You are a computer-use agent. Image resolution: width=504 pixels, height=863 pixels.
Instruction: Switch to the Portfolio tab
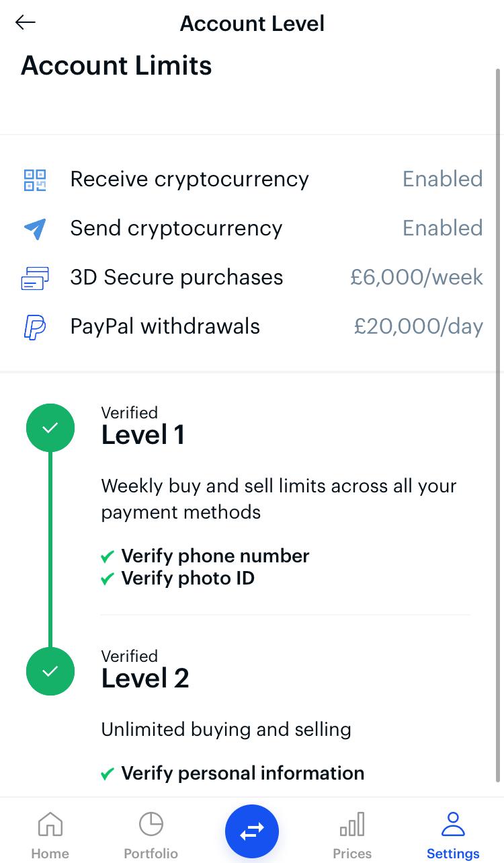tap(151, 835)
